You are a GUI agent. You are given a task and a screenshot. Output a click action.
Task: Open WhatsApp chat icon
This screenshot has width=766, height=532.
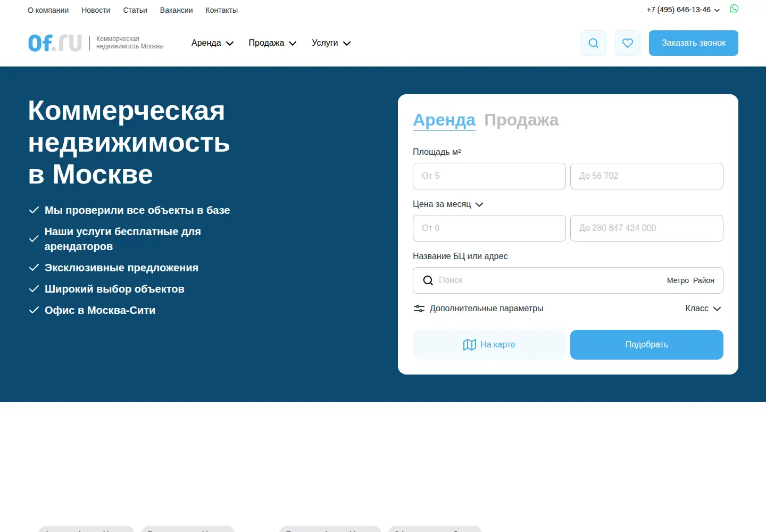pos(734,9)
